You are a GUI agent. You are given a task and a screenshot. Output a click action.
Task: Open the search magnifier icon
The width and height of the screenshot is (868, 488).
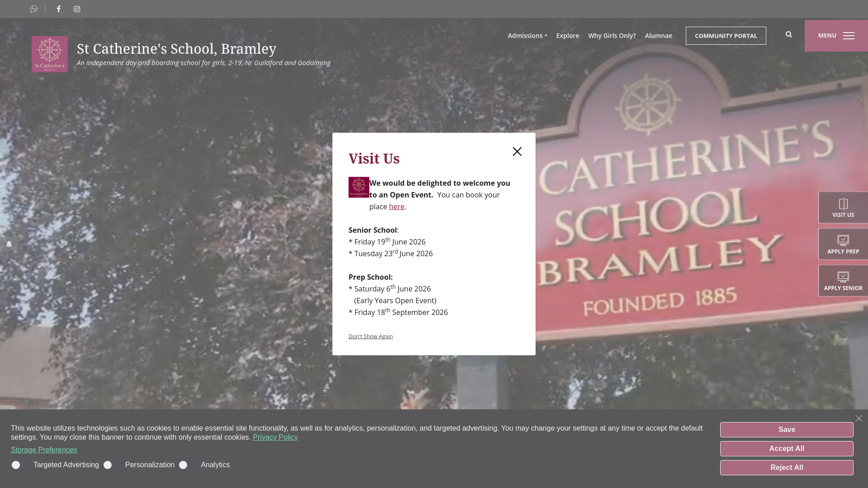click(789, 35)
